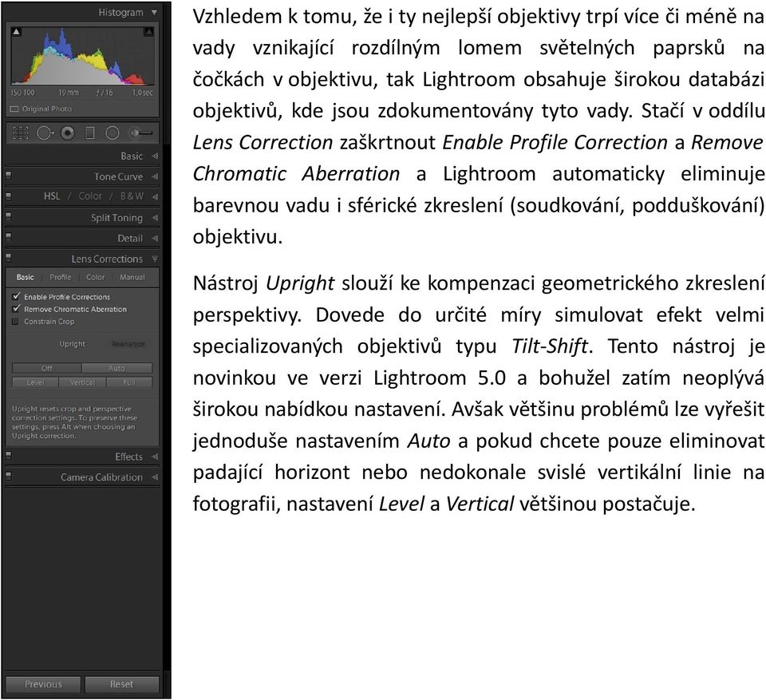The image size is (766, 700).
Task: Click the ISO 100 value
Action: tap(23, 93)
